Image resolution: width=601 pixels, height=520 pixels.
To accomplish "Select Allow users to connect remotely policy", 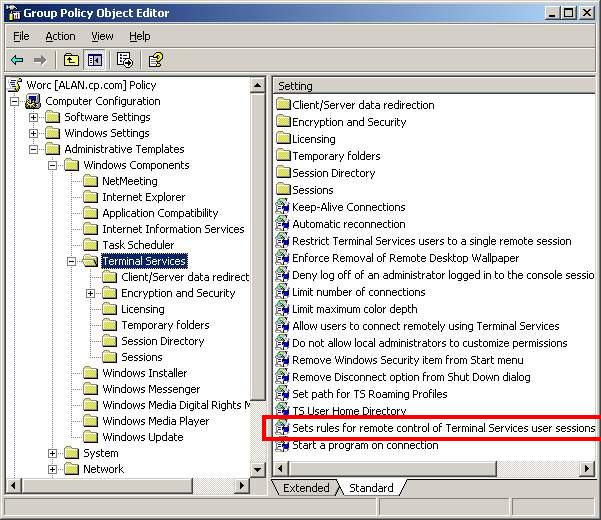I will pos(426,326).
